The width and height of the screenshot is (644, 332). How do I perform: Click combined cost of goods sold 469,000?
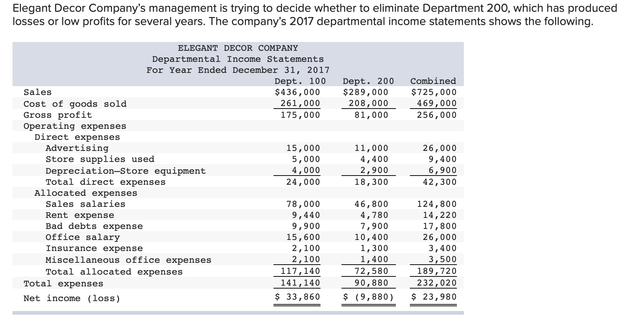click(437, 103)
